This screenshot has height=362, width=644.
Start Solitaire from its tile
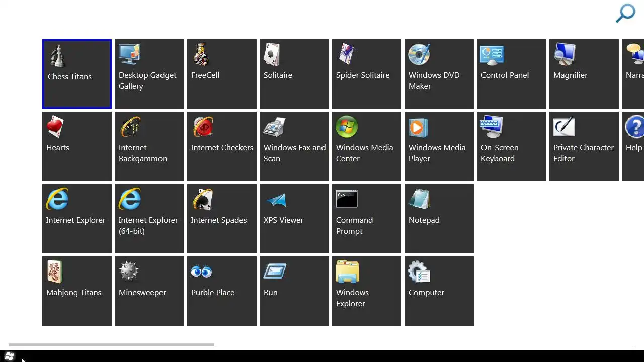click(294, 74)
